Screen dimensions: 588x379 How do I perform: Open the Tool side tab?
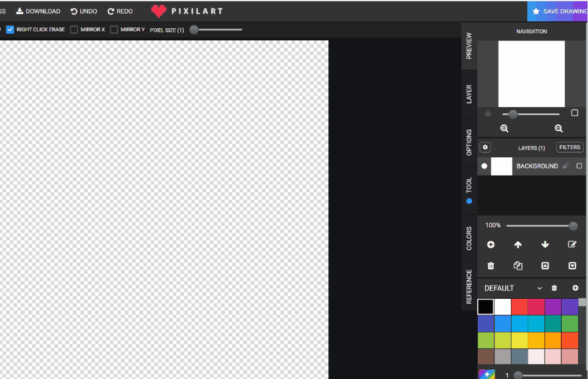tap(469, 190)
